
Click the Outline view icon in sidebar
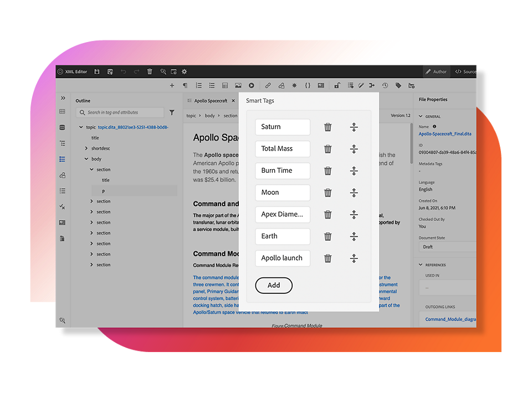click(x=63, y=159)
